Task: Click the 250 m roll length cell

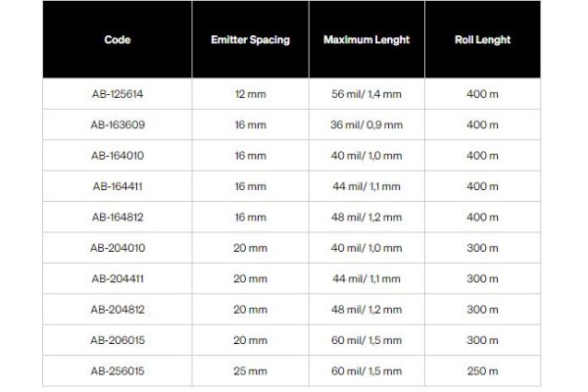Action: (482, 370)
